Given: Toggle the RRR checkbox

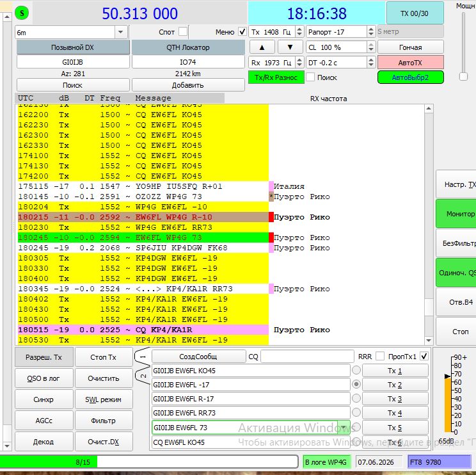Looking at the screenshot, I should (x=380, y=356).
